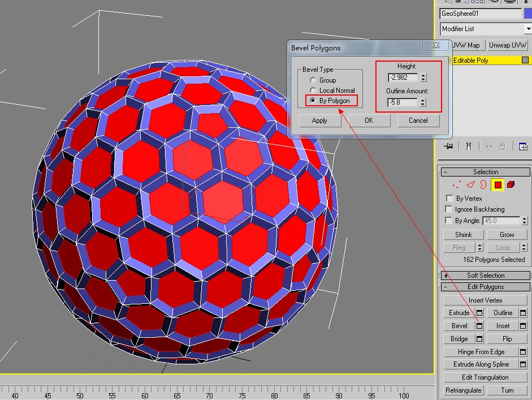Click the Hinge From Edge button

[x=481, y=352]
